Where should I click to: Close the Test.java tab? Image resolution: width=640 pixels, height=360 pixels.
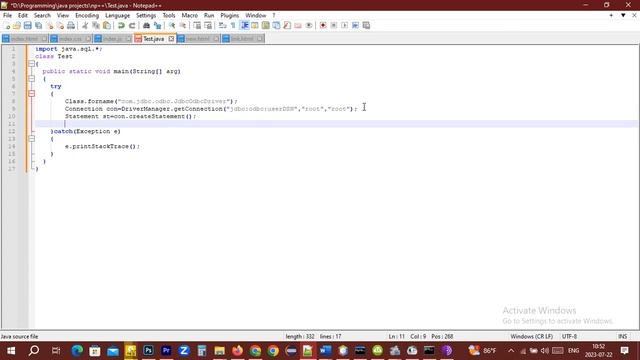pyautogui.click(x=171, y=39)
